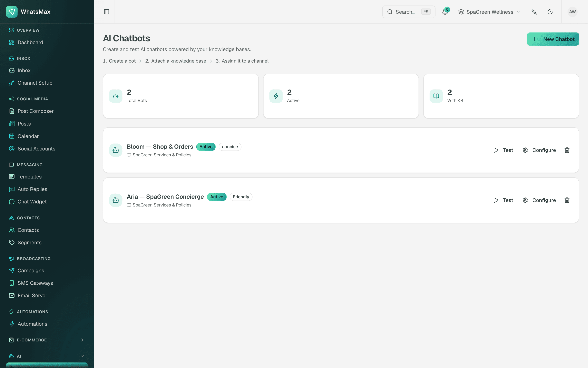Viewport: 588px width, 368px height.
Task: Open the Posts page
Action: click(47, 124)
